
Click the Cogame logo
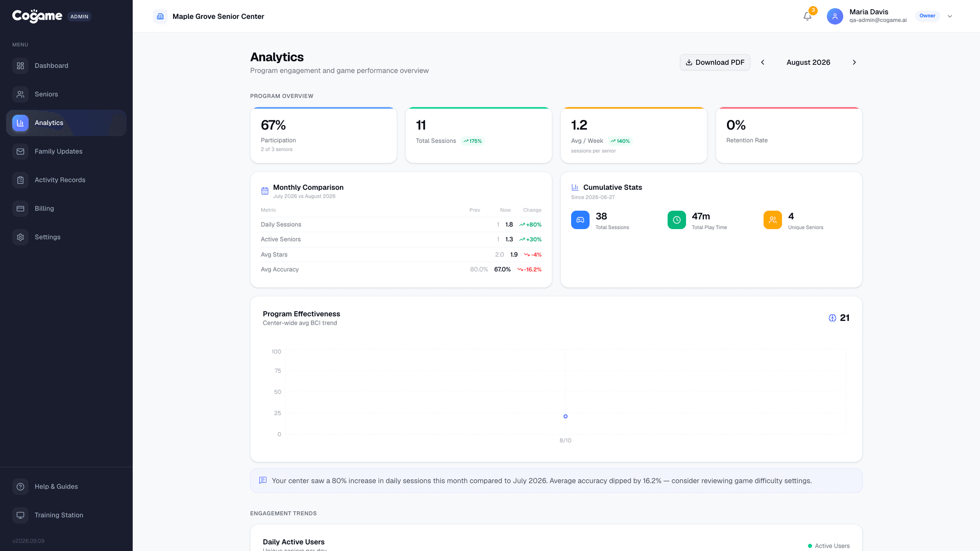point(37,16)
